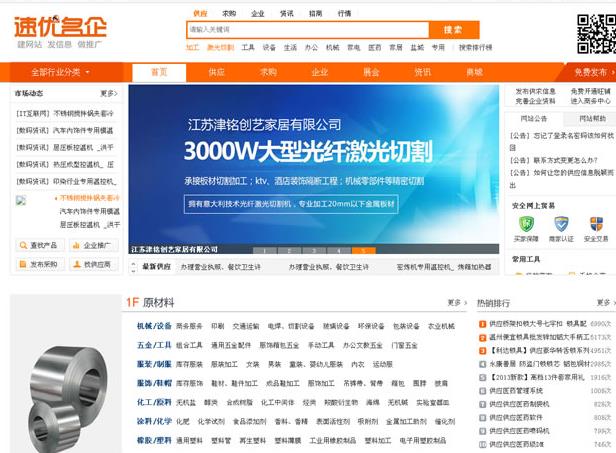
Task: Select the 资讯 search type tab
Action: coord(286,13)
